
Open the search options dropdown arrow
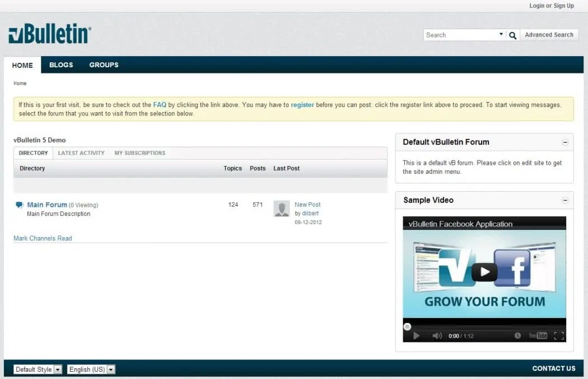501,34
